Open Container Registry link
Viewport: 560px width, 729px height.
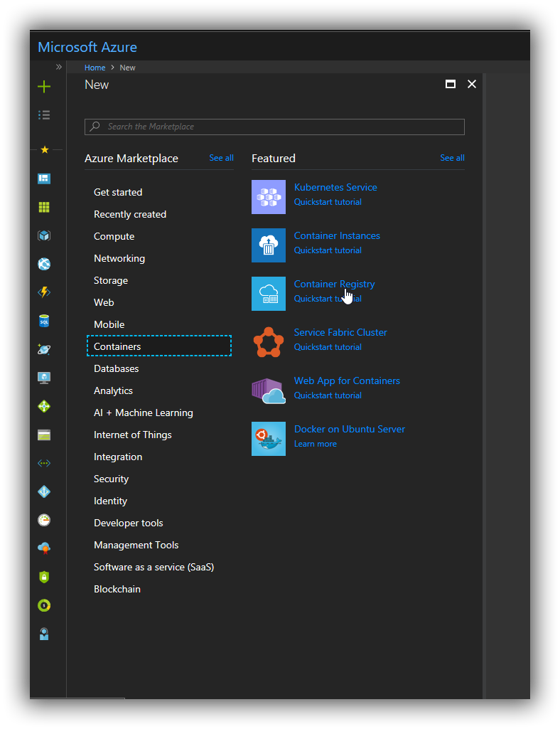click(334, 284)
